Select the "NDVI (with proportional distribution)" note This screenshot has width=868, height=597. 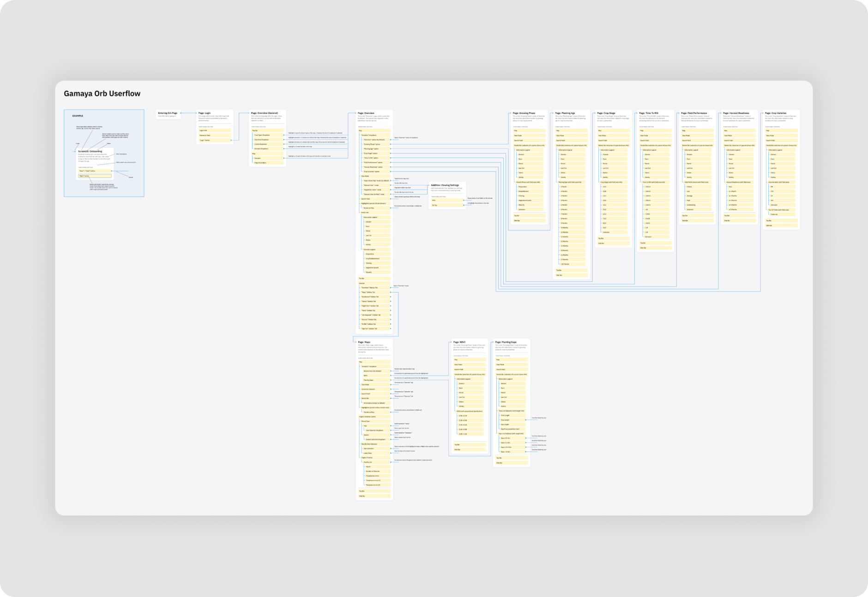[x=469, y=411]
